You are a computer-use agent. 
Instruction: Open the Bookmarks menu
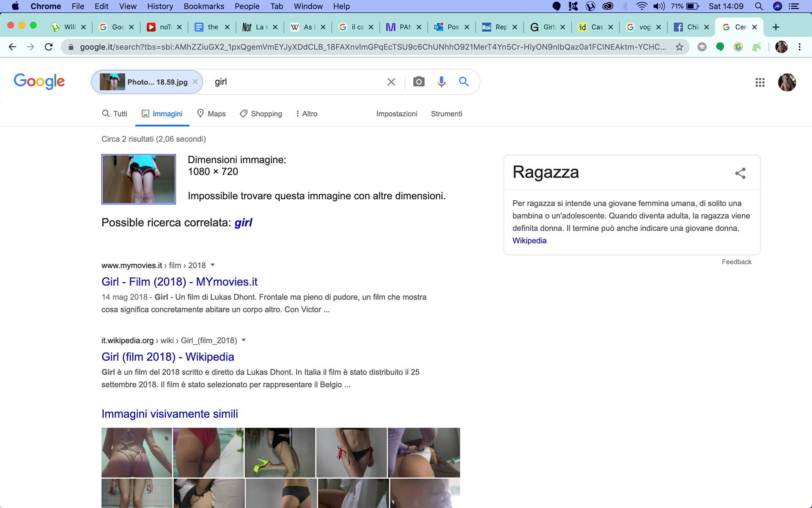point(204,6)
